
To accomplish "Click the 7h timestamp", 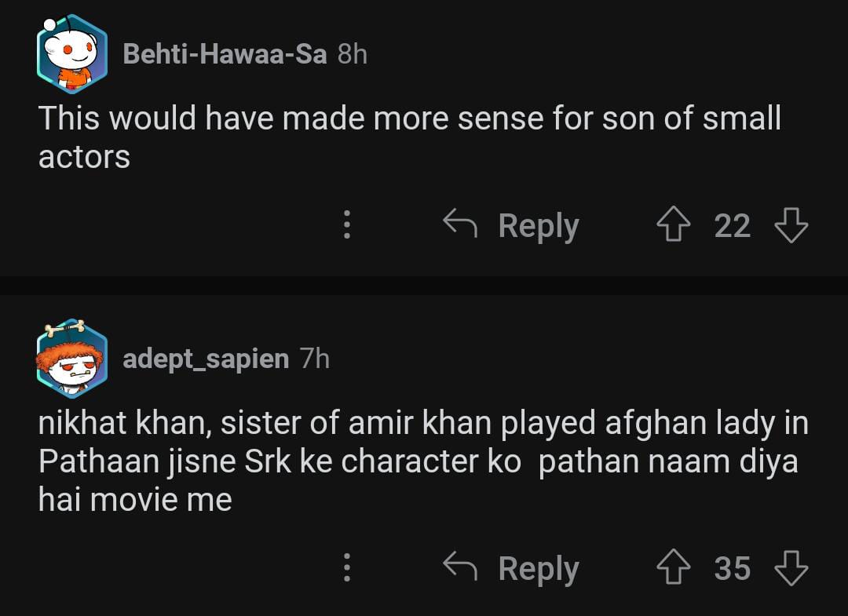I will (315, 359).
